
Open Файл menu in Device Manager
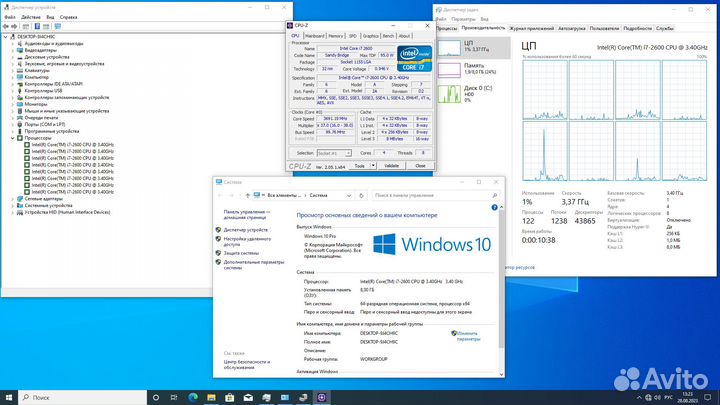click(x=10, y=17)
